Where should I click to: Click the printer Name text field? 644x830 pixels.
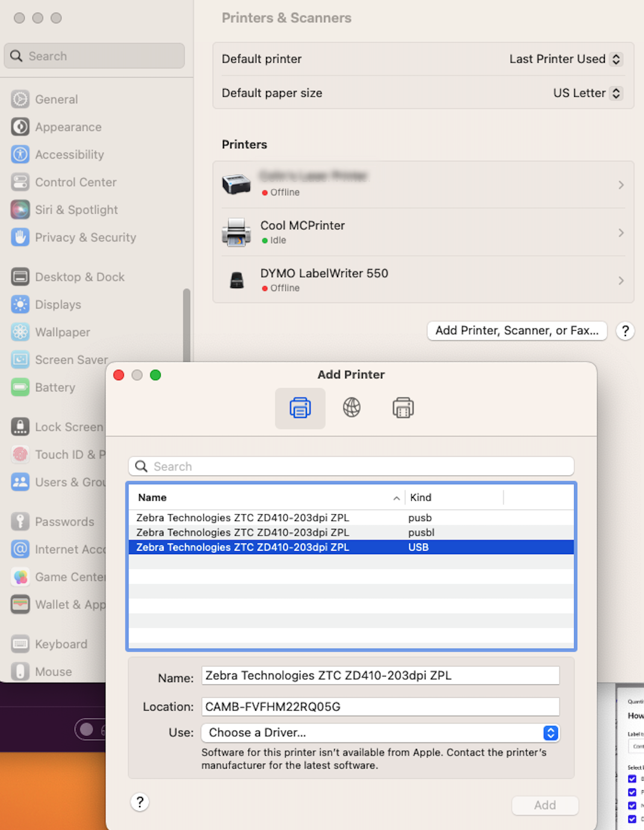coord(380,676)
